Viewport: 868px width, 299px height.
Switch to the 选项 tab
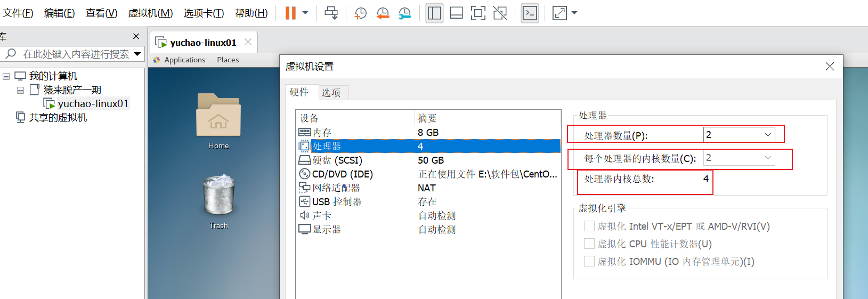pyautogui.click(x=330, y=93)
